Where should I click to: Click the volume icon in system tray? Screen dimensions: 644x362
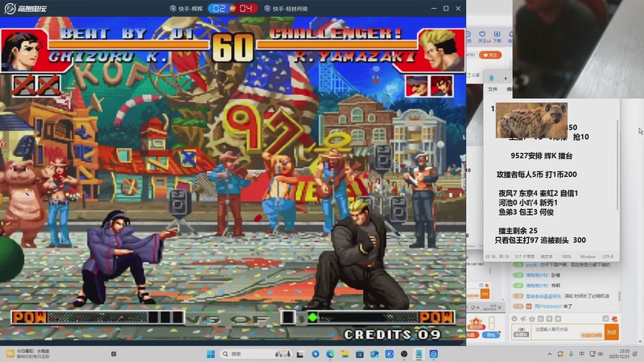(601, 354)
